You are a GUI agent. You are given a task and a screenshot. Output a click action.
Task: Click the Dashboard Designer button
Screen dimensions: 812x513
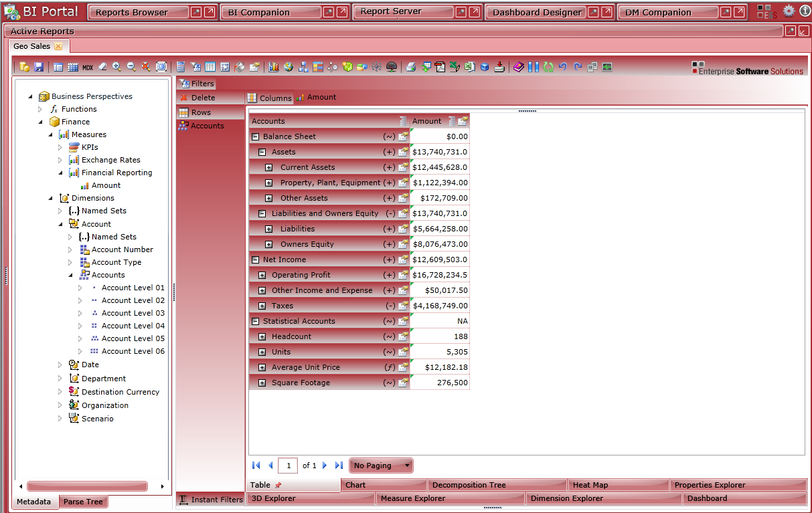(536, 12)
